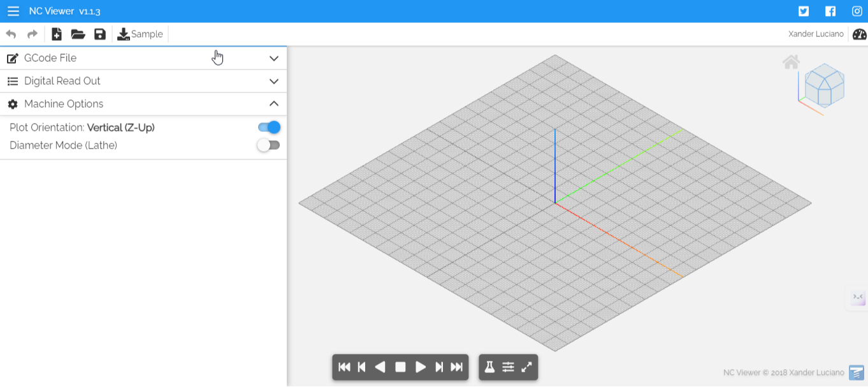Click the gauge dashboard icon

click(859, 34)
